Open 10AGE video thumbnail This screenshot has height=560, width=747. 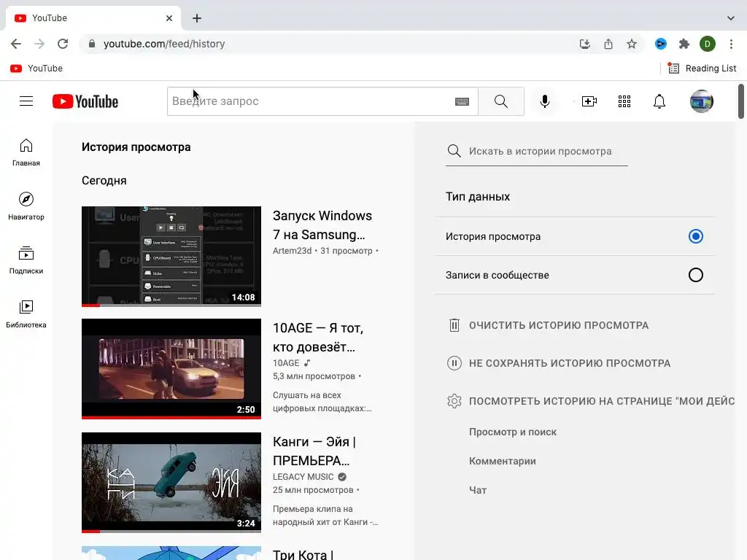tap(171, 369)
